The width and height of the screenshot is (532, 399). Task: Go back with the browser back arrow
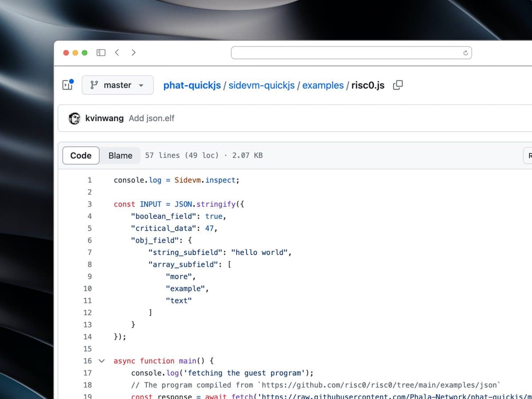pyautogui.click(x=117, y=53)
